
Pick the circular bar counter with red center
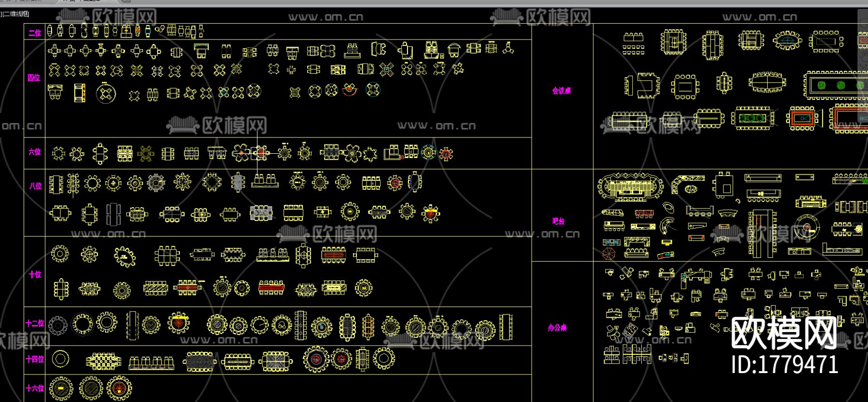point(807,227)
